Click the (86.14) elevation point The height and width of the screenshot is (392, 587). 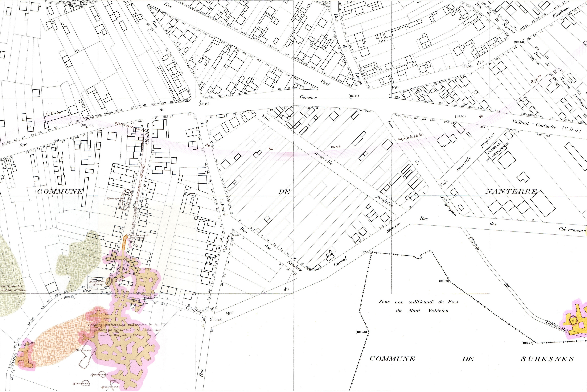(354, 96)
